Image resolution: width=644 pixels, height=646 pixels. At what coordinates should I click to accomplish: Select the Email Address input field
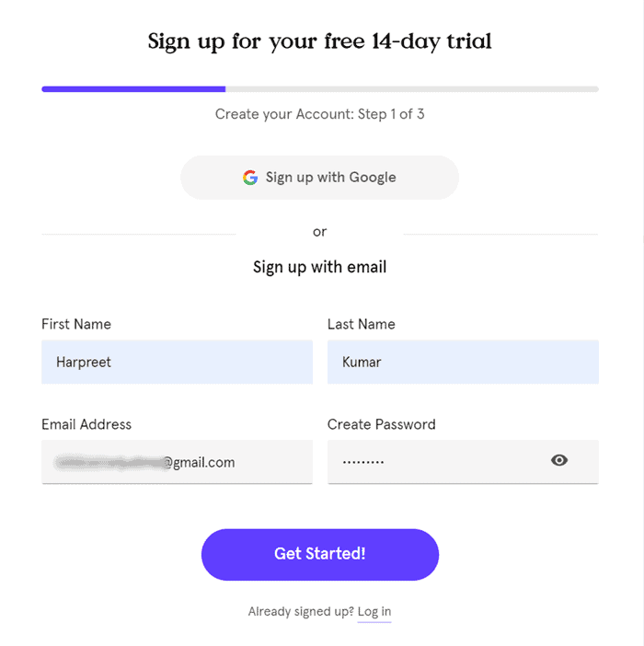[177, 462]
